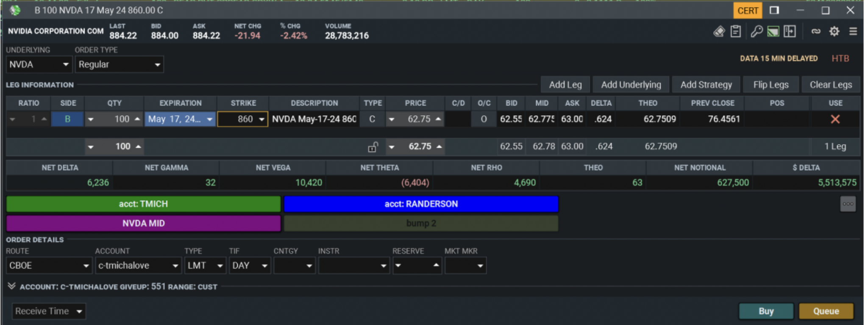
Task: Select the green acct: TMICH bar
Action: pyautogui.click(x=143, y=204)
